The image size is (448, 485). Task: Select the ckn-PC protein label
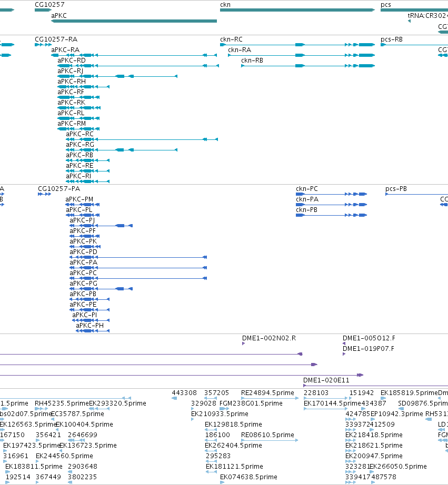(307, 189)
